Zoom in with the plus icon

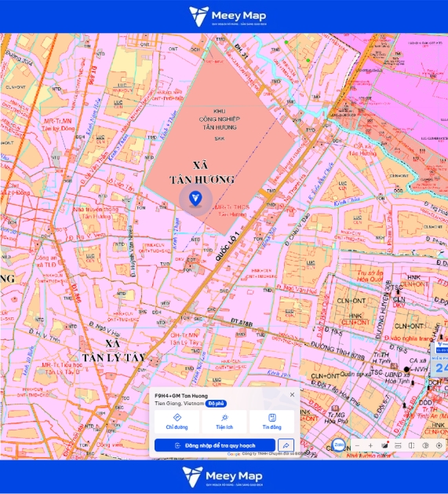370,445
